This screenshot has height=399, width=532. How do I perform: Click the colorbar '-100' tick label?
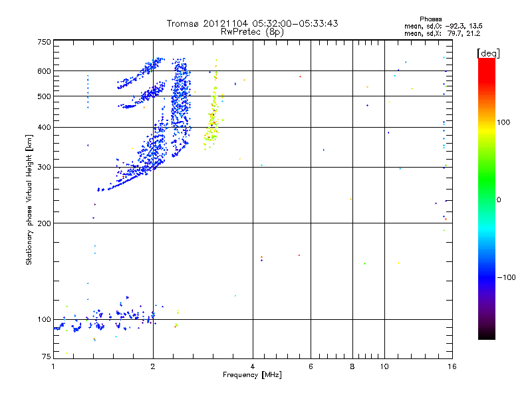[506, 277]
